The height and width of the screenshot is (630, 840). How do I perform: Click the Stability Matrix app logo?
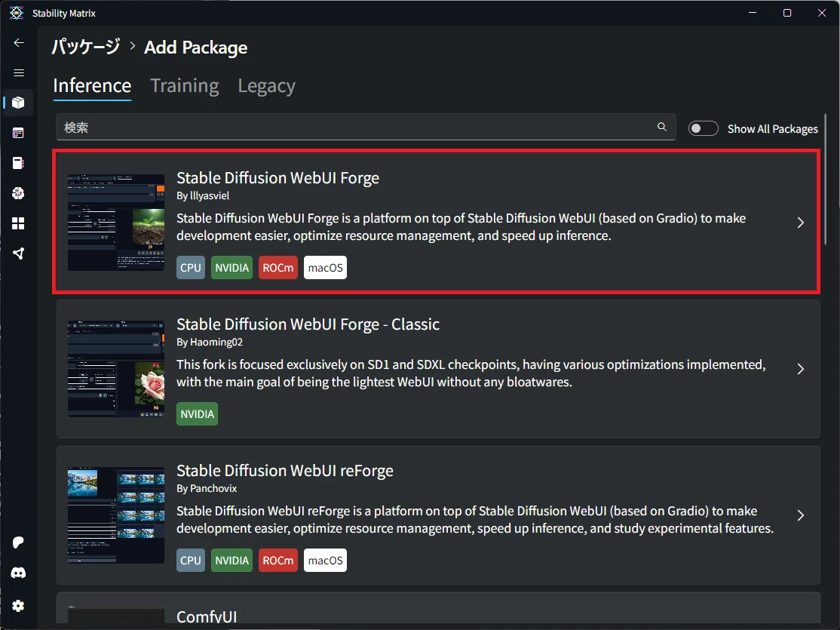17,13
